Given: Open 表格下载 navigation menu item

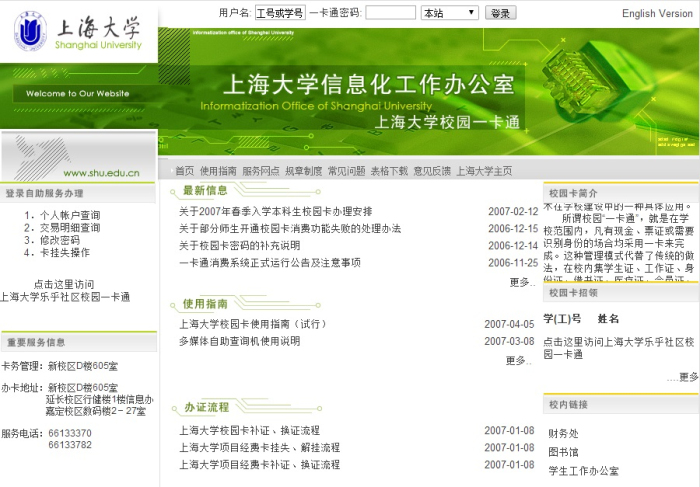Looking at the screenshot, I should coord(389,171).
